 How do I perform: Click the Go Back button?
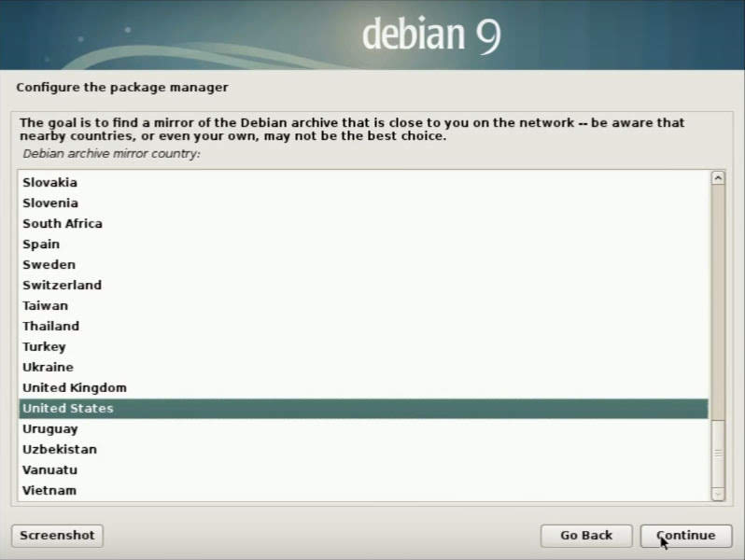(586, 536)
